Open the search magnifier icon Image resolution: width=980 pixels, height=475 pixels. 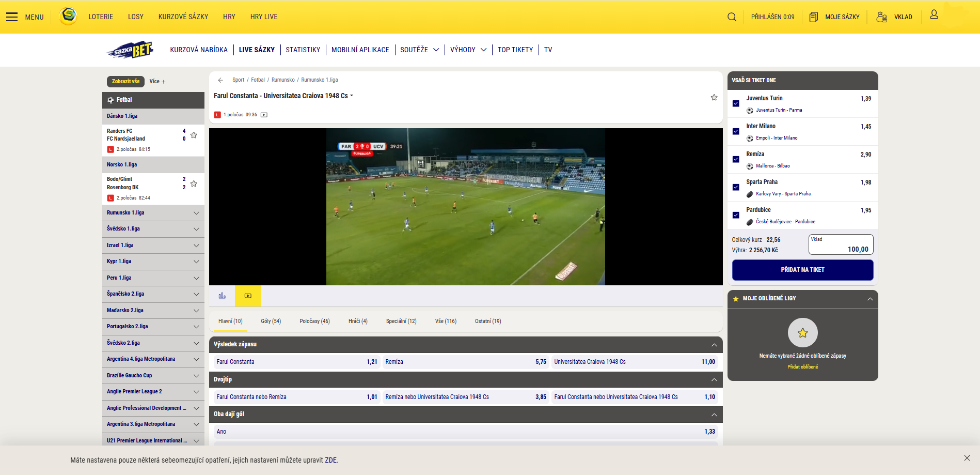pyautogui.click(x=732, y=17)
